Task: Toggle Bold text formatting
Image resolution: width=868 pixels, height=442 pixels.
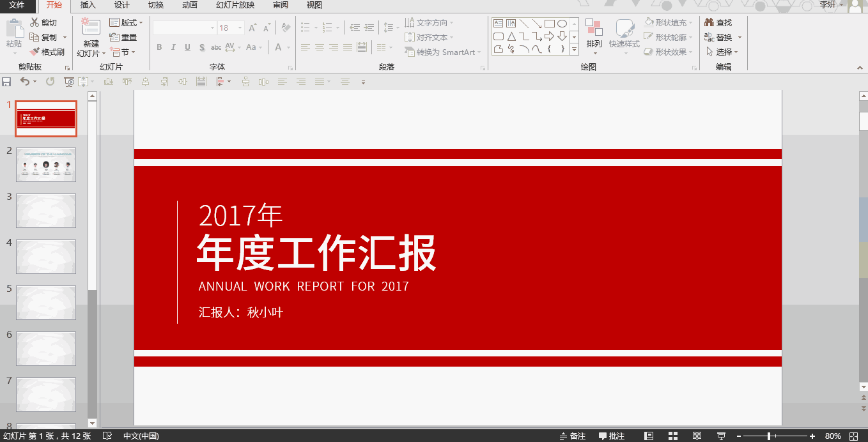Action: [159, 47]
